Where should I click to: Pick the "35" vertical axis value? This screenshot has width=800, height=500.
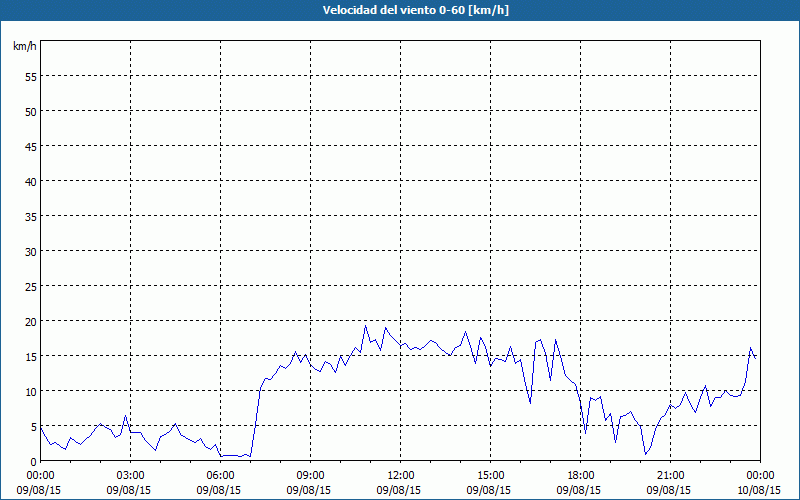31,216
